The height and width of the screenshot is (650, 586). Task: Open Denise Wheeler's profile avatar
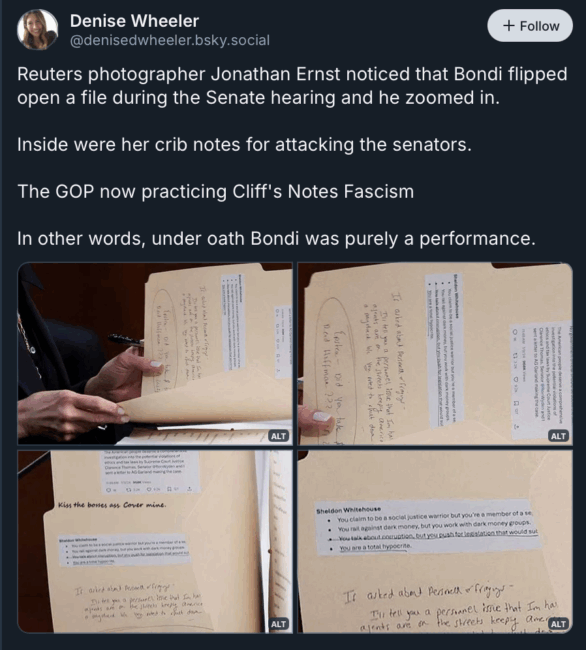(x=37, y=29)
